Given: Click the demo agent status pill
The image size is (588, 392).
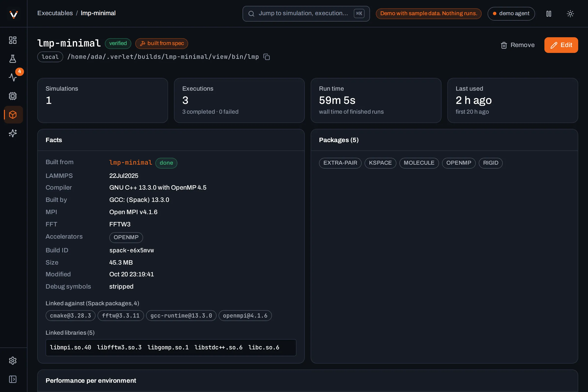Looking at the screenshot, I should (511, 13).
